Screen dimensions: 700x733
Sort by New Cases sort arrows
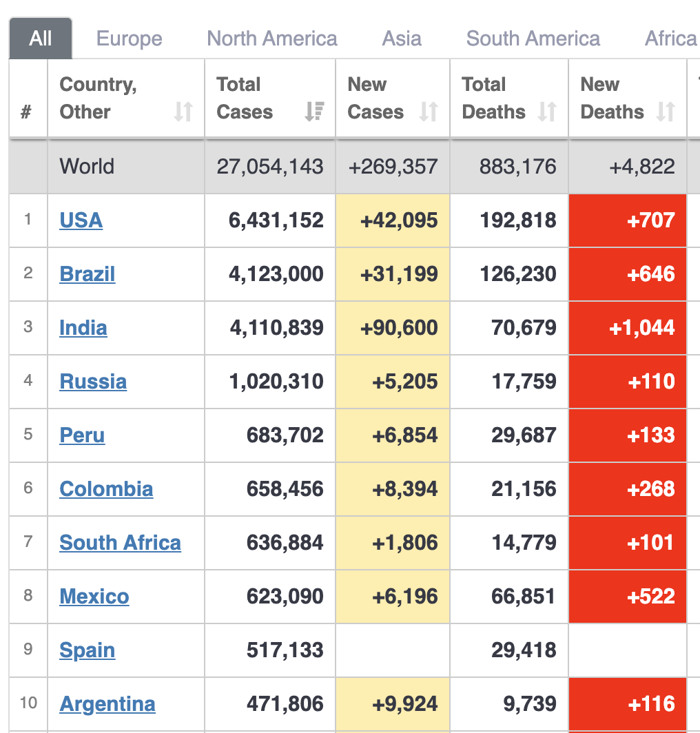(x=429, y=112)
